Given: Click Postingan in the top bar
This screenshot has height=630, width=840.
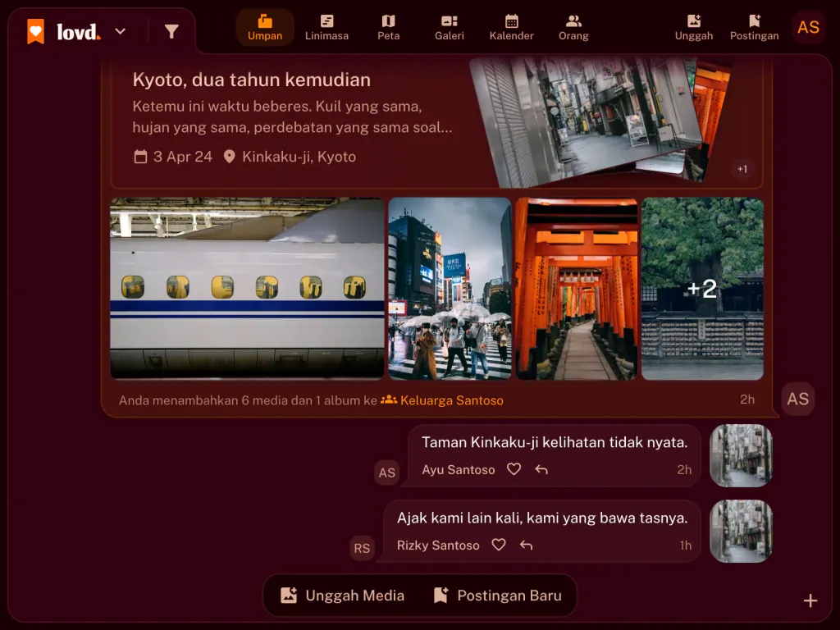Looking at the screenshot, I should tap(755, 28).
